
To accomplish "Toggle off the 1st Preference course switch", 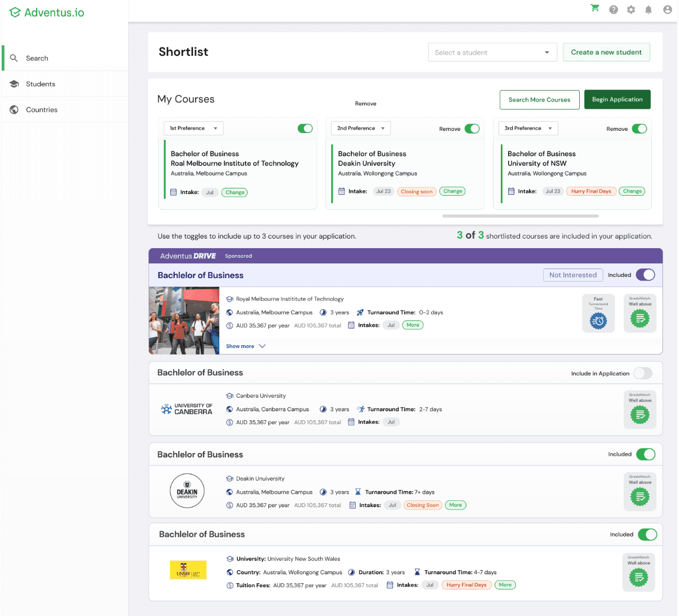I will coord(305,128).
